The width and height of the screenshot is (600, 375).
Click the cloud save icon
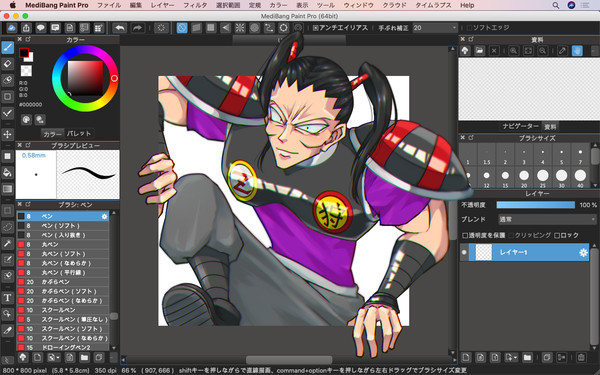point(11,28)
